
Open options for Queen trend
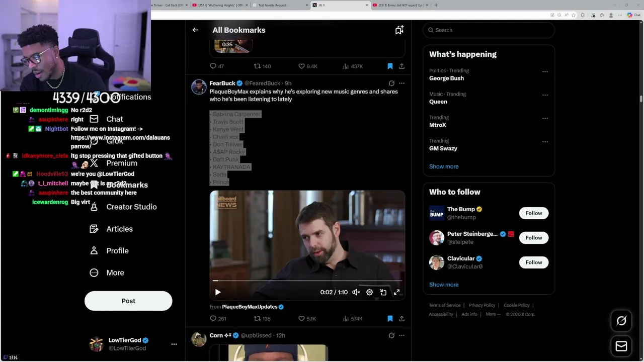(x=545, y=95)
